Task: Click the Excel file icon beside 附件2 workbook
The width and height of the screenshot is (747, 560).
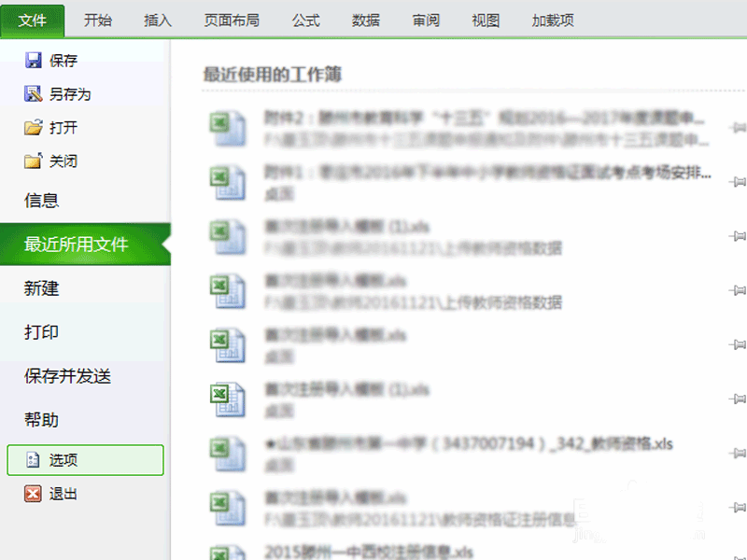Action: click(x=227, y=129)
